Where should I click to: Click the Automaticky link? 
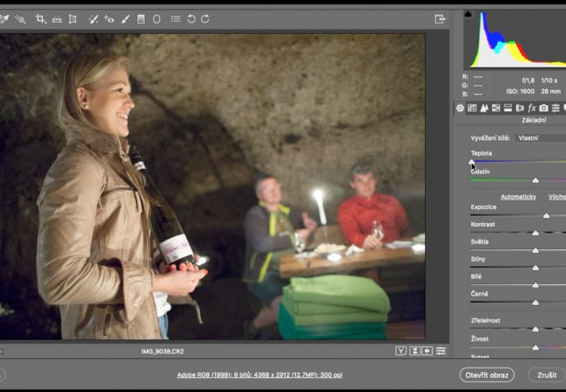coord(518,197)
